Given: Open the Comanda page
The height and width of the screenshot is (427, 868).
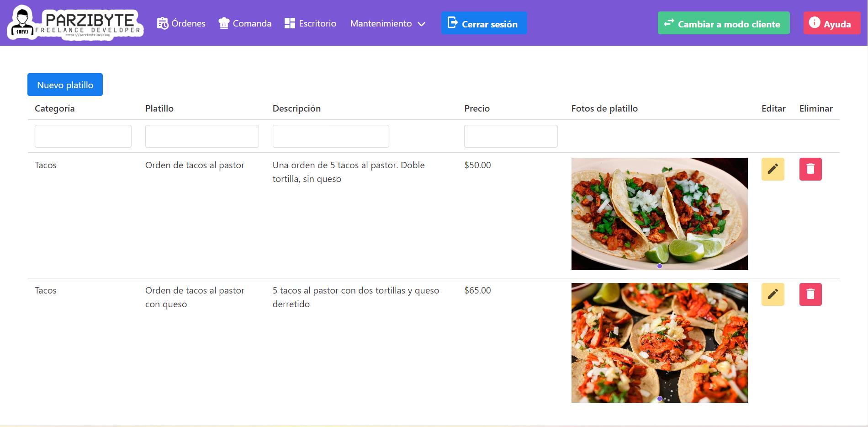Looking at the screenshot, I should 245,23.
